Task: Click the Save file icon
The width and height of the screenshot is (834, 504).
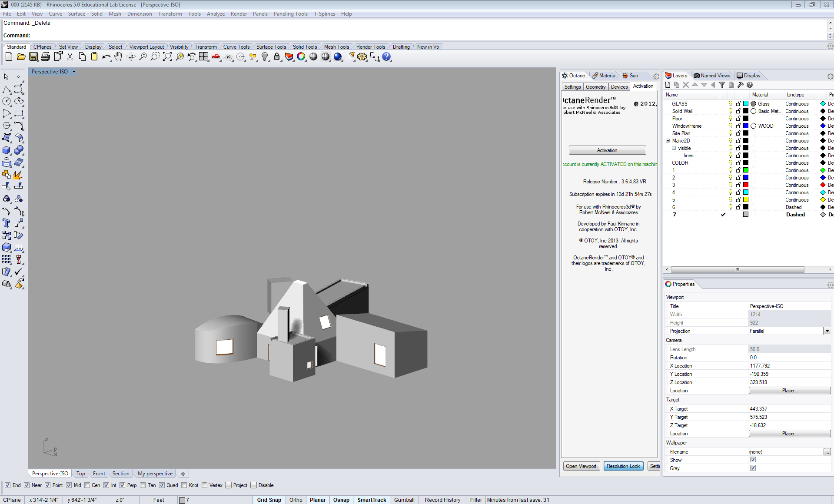Action: pyautogui.click(x=33, y=57)
